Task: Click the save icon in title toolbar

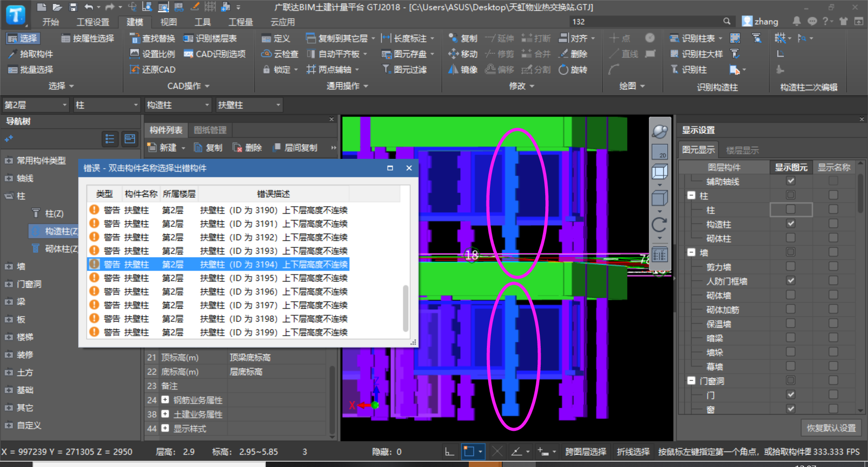Action: (73, 7)
